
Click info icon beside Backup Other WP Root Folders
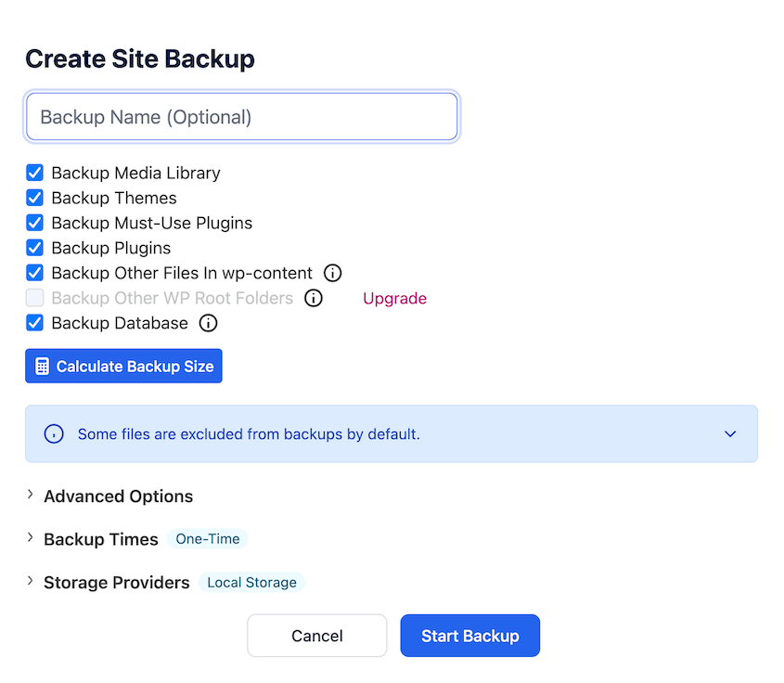click(x=314, y=298)
